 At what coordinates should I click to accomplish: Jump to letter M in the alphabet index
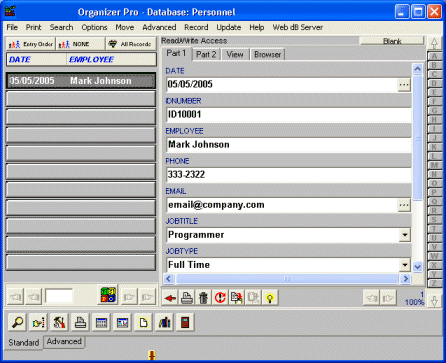pos(434,165)
